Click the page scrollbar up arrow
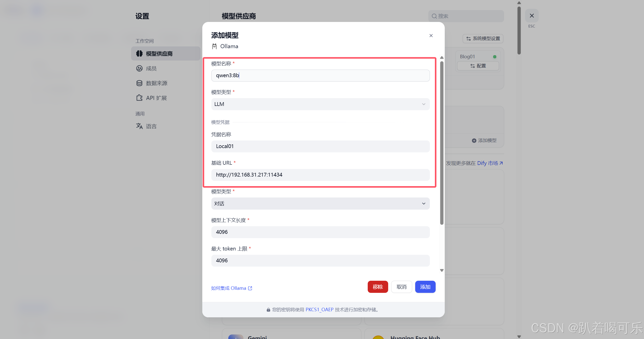 (519, 3)
